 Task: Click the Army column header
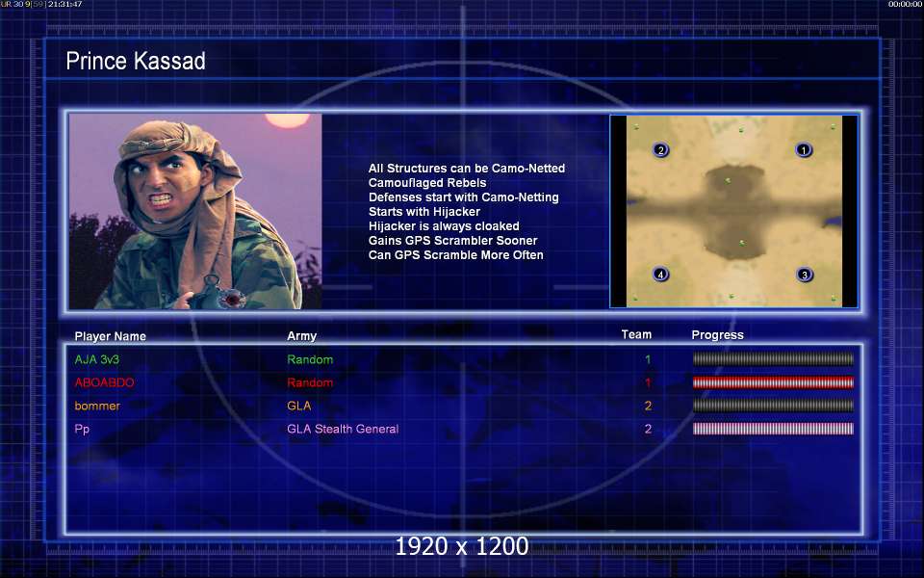pos(301,336)
